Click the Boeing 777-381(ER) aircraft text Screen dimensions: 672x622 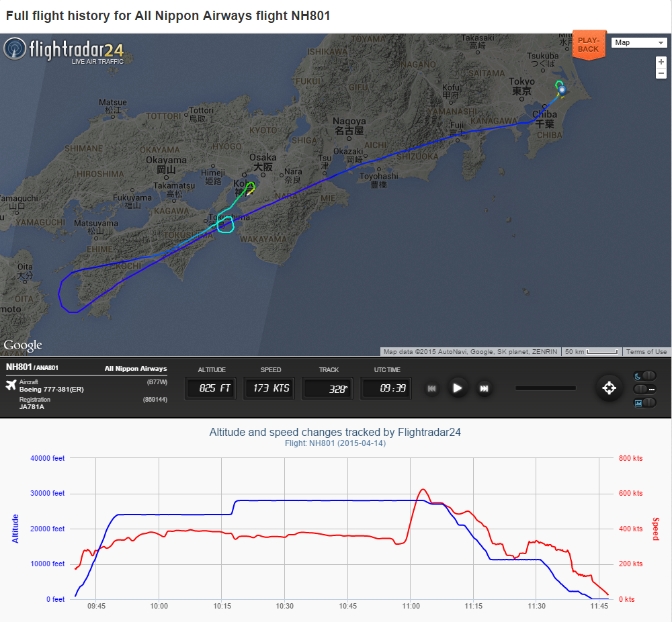tap(52, 390)
